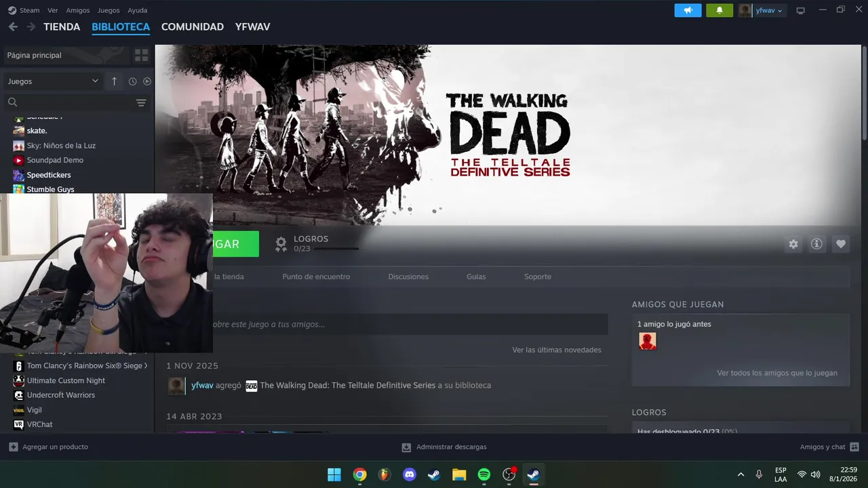Select Stumble Guys in library
Viewport: 868px width, 488px height.
(x=50, y=189)
